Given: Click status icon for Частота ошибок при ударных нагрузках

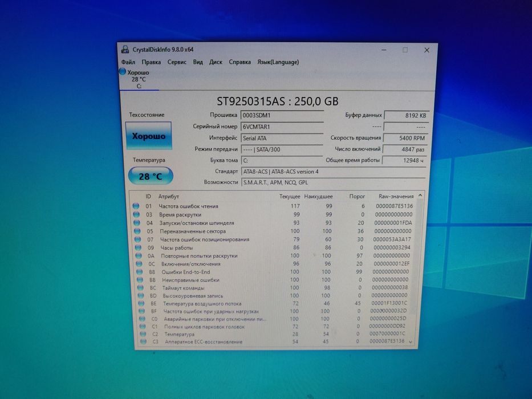Looking at the screenshot, I should pyautogui.click(x=142, y=311).
